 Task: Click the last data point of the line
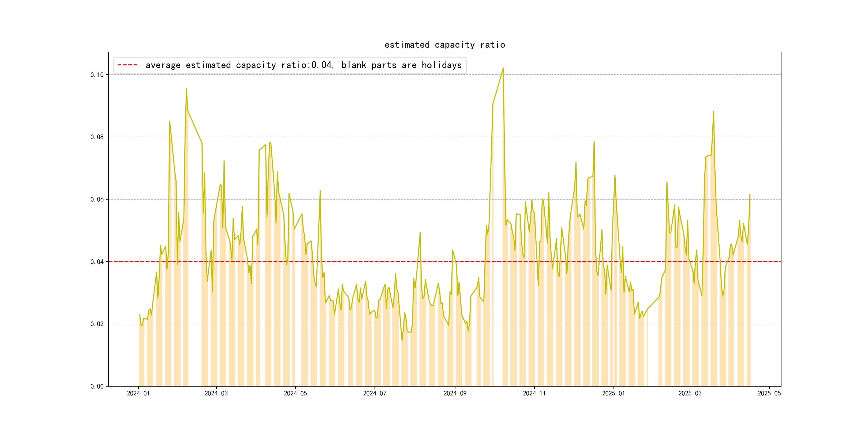click(750, 194)
